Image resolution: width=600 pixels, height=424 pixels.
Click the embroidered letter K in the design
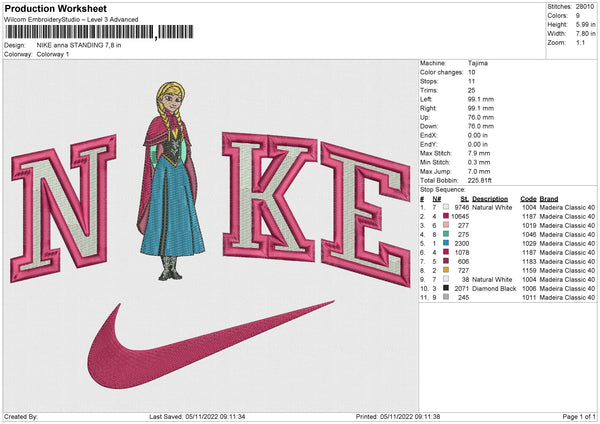tap(270, 197)
